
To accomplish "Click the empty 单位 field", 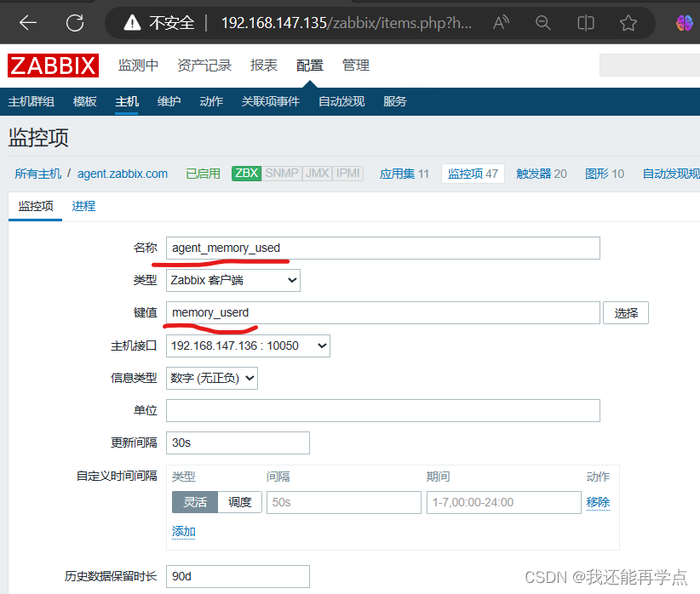I will click(x=383, y=410).
